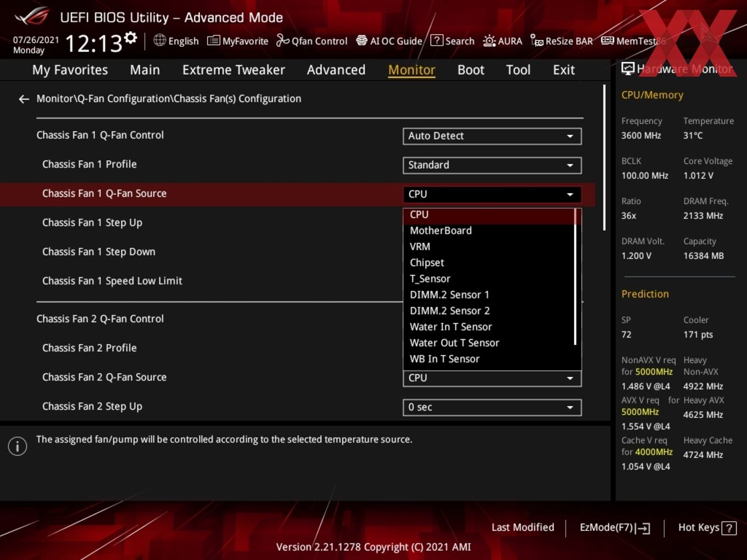Switch to Main tab
The image size is (747, 560).
tap(145, 70)
